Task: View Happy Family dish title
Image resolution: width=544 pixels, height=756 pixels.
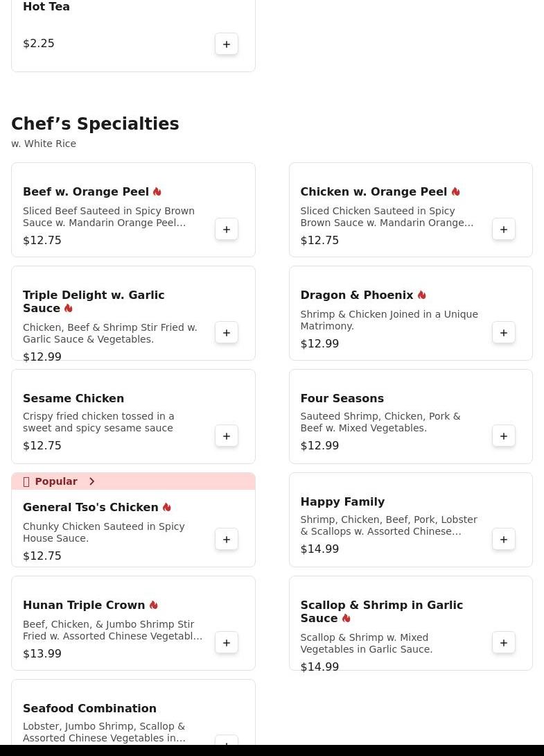Action: [x=342, y=501]
